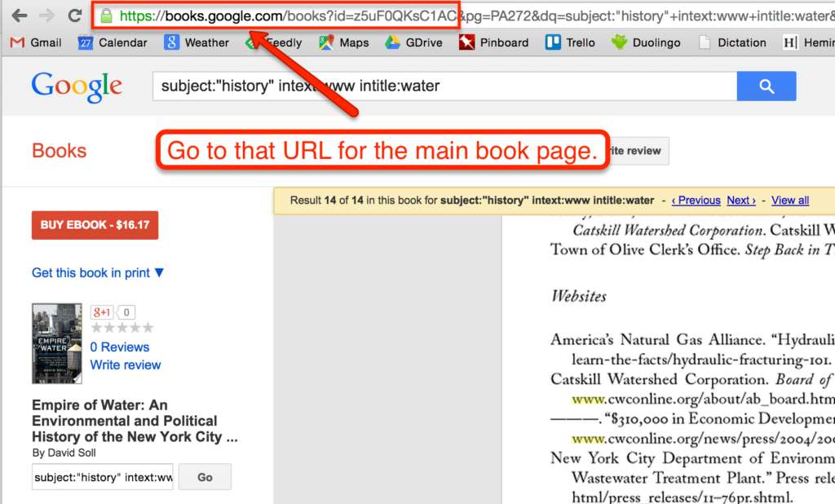Click the browser back arrow
The height and width of the screenshot is (504, 835).
click(20, 15)
